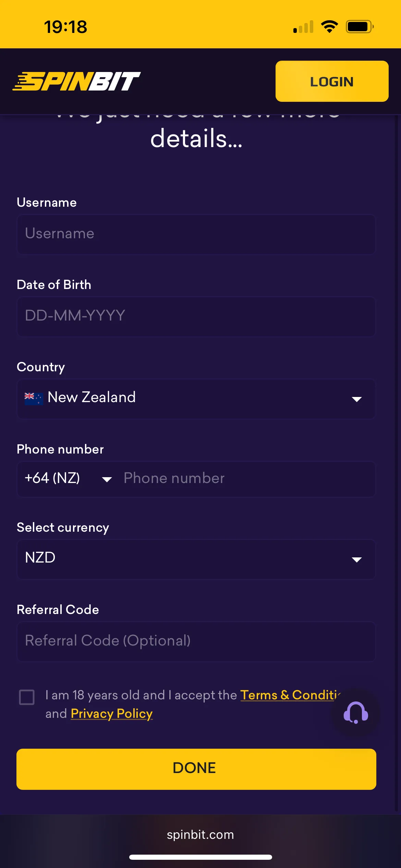This screenshot has width=401, height=868.
Task: Tap the Spinbit logo
Action: click(x=77, y=81)
